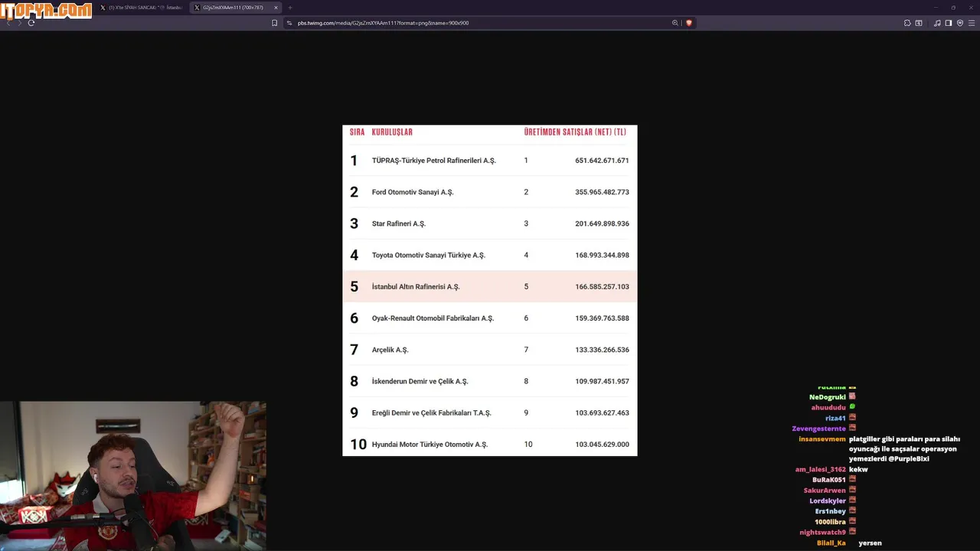Click the KURULUŞLAR column header
Viewport: 980px width, 551px height.
coord(392,132)
